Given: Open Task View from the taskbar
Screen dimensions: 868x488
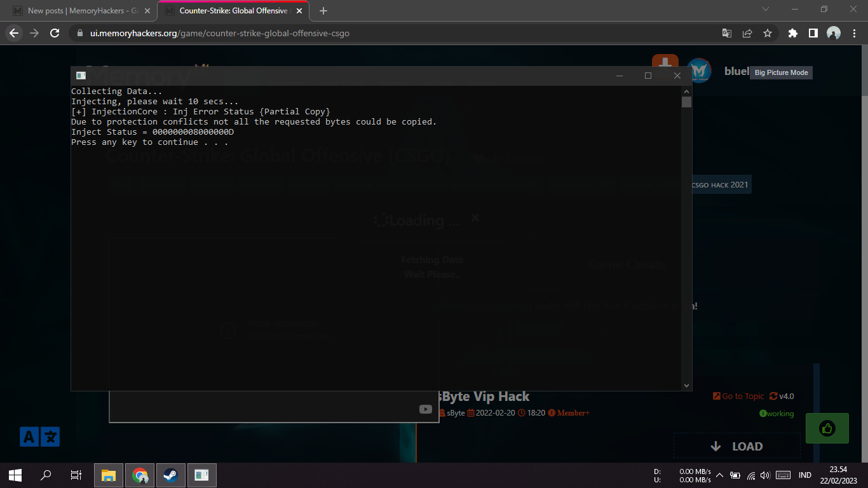Looking at the screenshot, I should [76, 475].
